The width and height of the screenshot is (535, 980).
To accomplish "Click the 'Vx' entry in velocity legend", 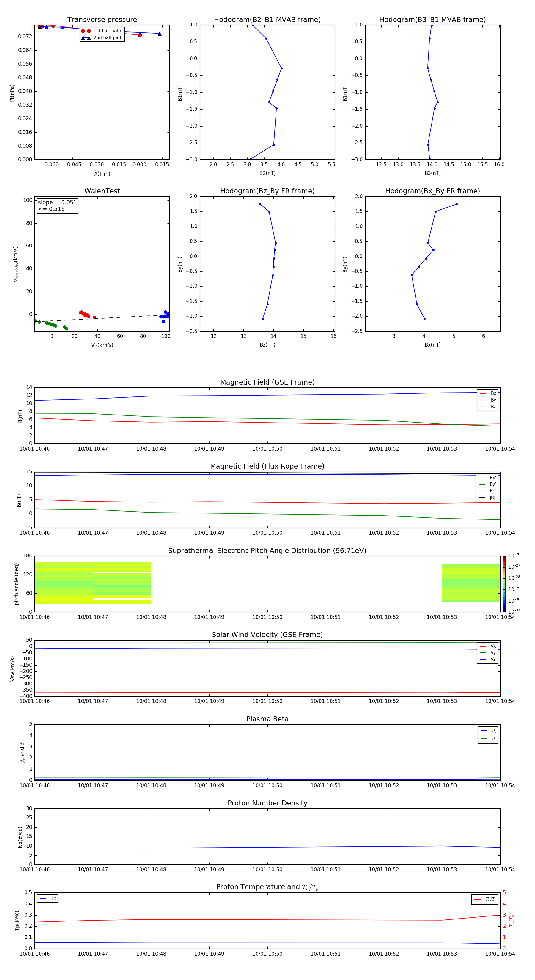I will tap(488, 646).
